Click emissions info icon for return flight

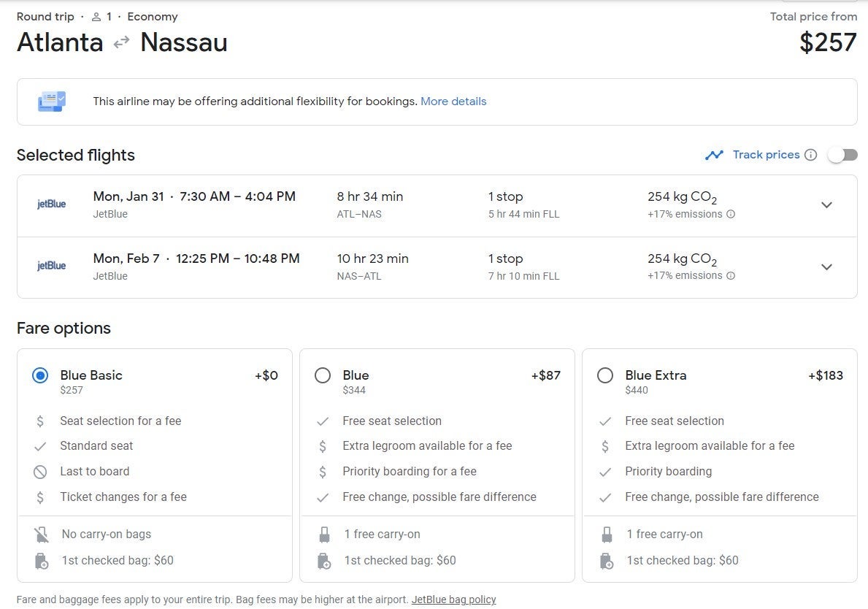tap(731, 276)
